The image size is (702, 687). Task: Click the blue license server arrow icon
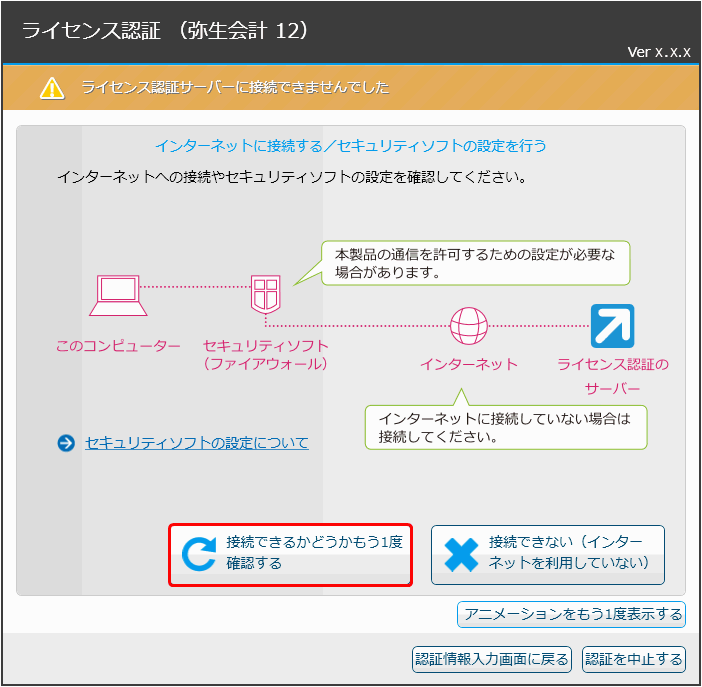(612, 326)
